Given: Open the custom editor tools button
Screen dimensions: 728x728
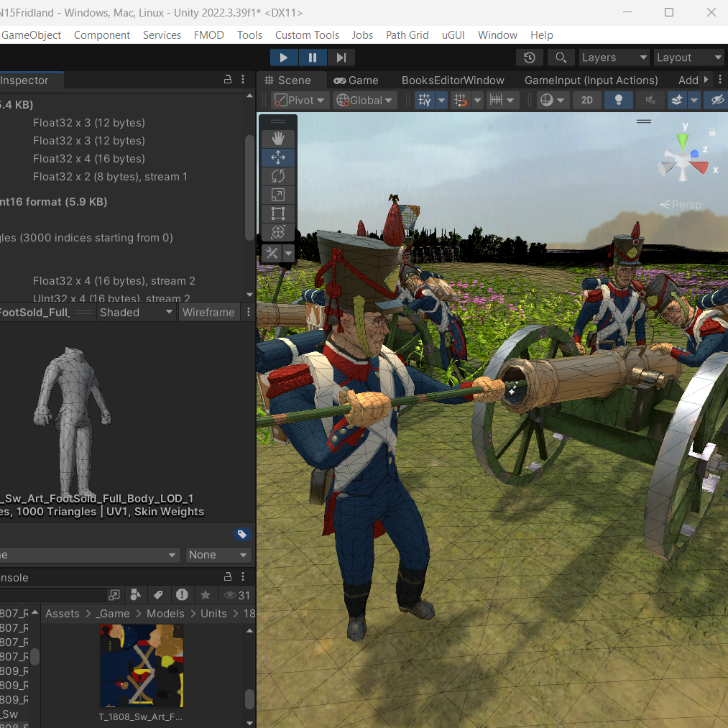Looking at the screenshot, I should (x=272, y=254).
